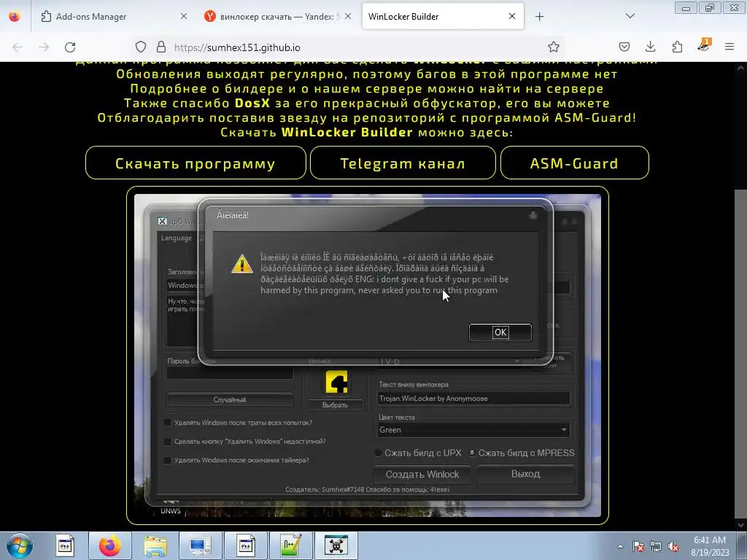Bookmark this page with the star icon
The height and width of the screenshot is (560, 747).
pos(554,47)
